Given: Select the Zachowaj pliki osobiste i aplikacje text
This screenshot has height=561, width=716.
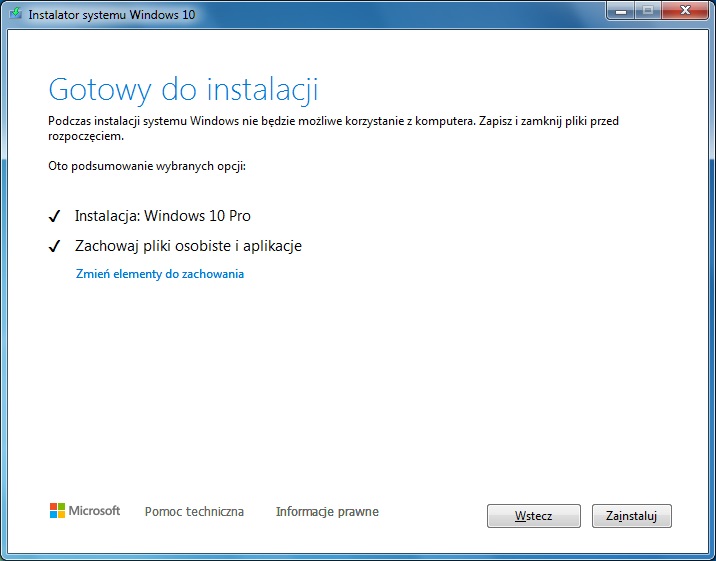Looking at the screenshot, I should [188, 246].
